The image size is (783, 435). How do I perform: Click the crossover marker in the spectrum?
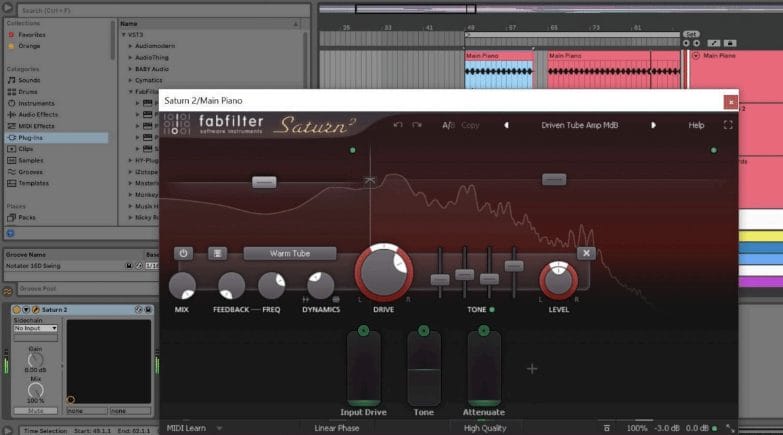point(370,180)
